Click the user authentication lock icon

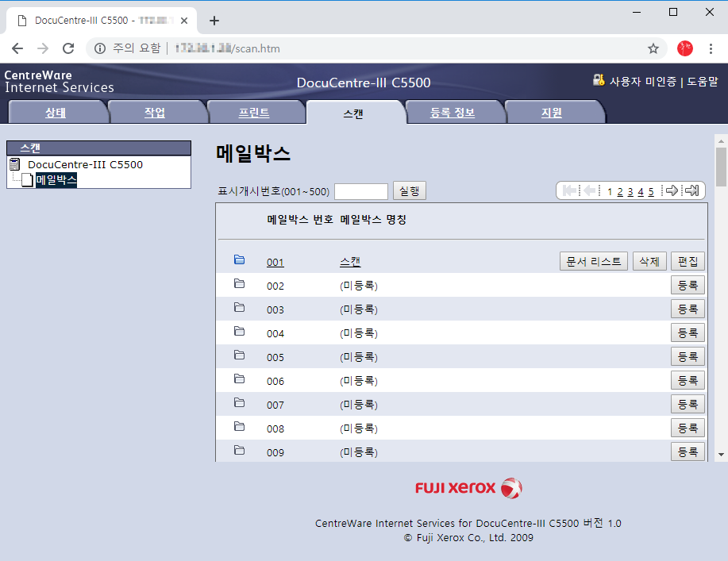click(599, 80)
